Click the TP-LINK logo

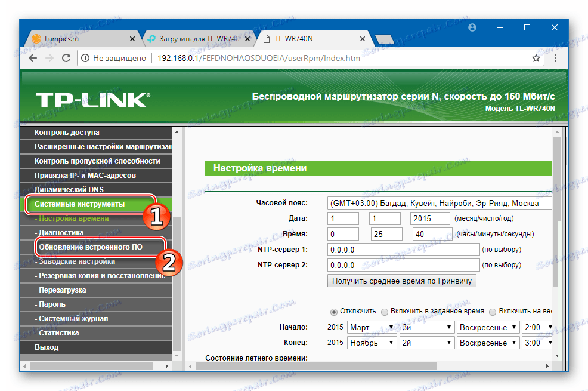pyautogui.click(x=92, y=100)
